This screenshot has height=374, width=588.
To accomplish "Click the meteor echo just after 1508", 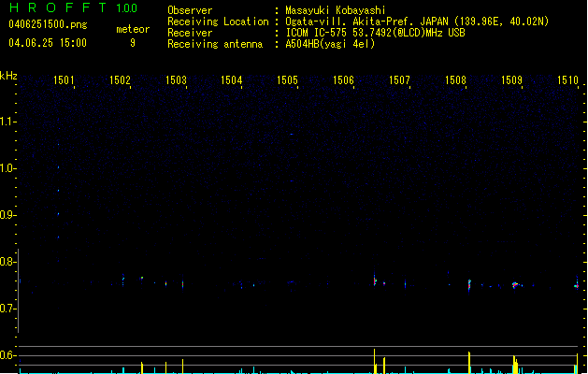I will (469, 285).
